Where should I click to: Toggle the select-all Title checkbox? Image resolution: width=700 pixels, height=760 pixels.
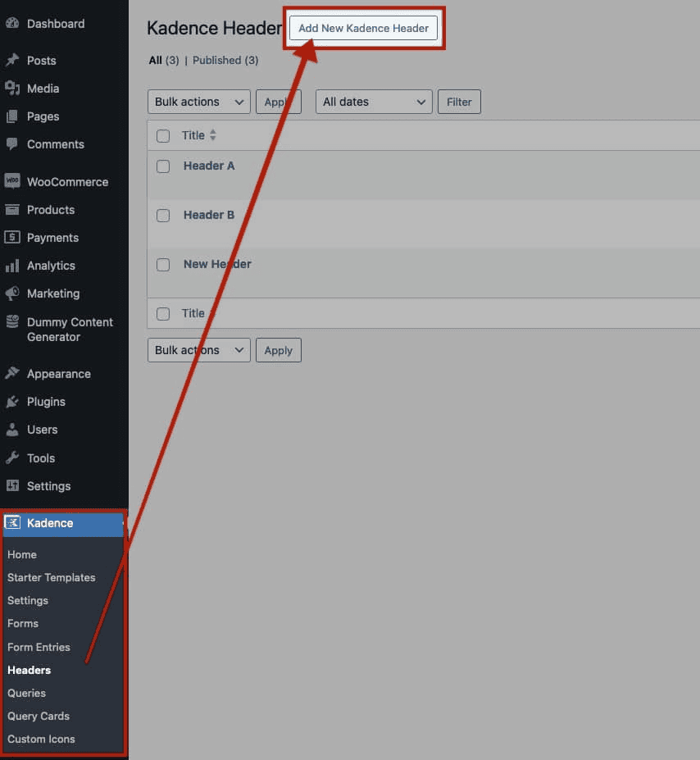coord(162,135)
